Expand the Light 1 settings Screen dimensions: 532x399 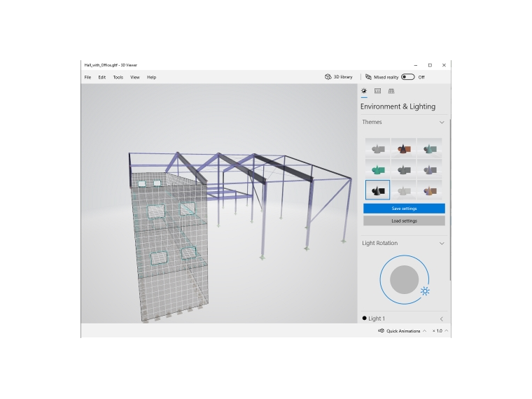click(442, 318)
